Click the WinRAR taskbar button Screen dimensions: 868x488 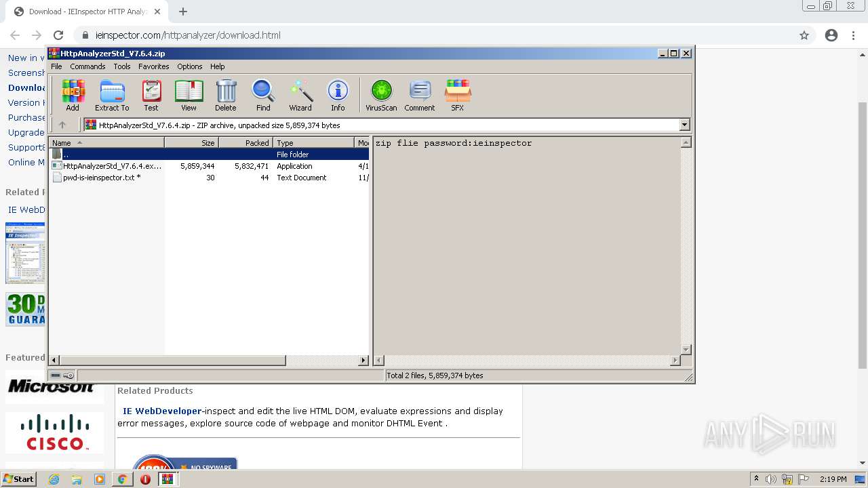tap(167, 479)
